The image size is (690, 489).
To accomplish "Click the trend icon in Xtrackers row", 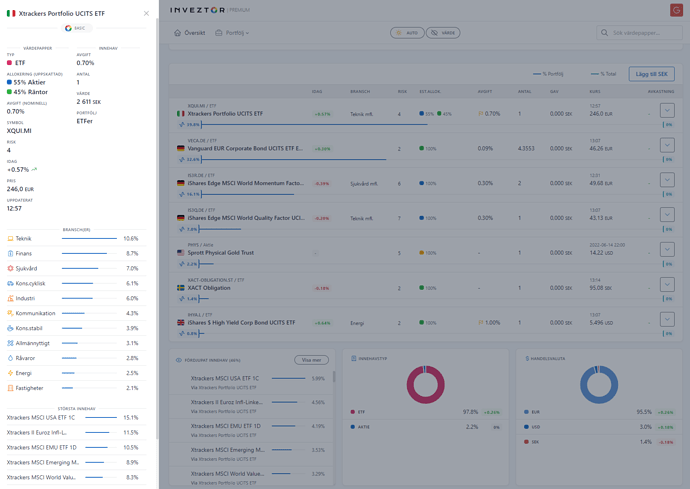I will pyautogui.click(x=182, y=125).
